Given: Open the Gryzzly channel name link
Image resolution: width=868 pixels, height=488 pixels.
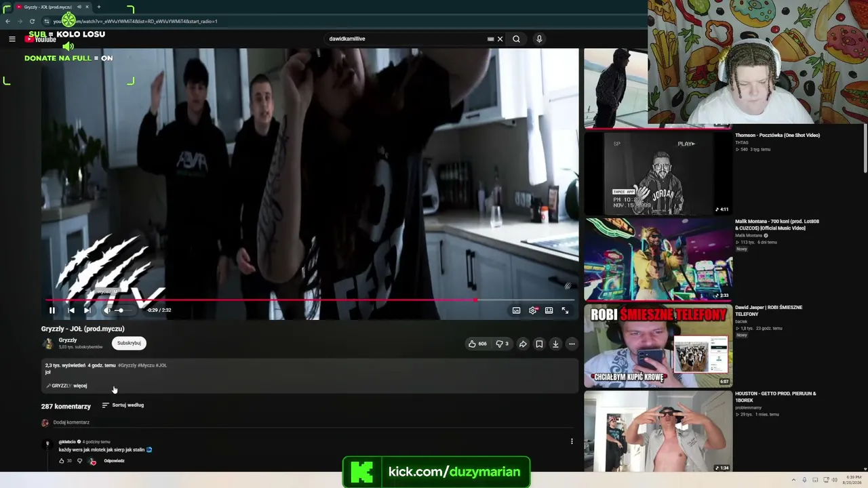Looking at the screenshot, I should (68, 340).
